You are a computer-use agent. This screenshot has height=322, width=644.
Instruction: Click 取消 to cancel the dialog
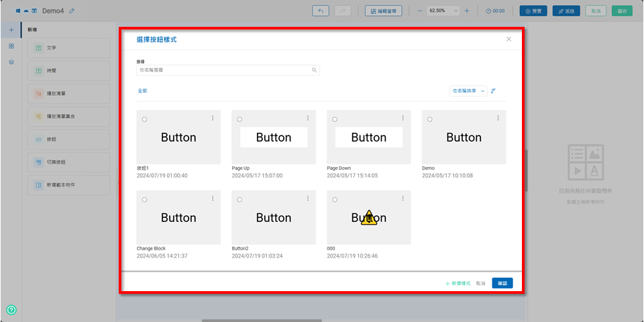480,283
